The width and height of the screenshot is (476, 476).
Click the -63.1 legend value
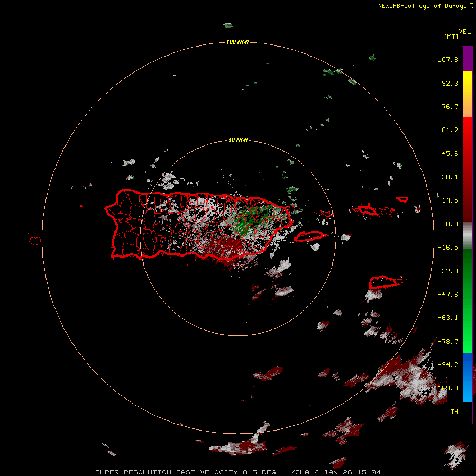click(448, 318)
